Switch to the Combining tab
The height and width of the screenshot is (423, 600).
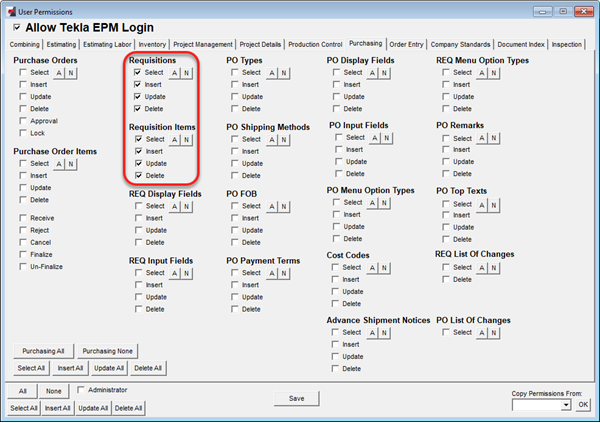tap(24, 44)
